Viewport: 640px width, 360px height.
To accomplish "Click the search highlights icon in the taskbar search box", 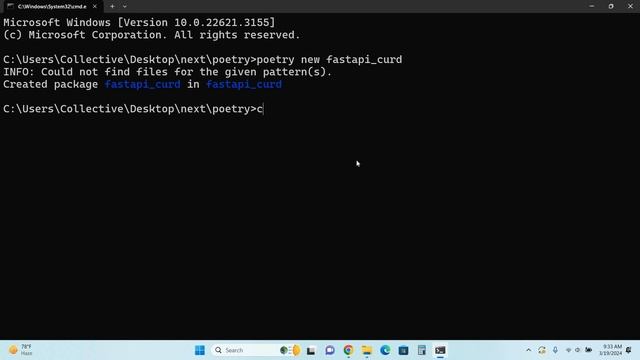I will [x=291, y=350].
